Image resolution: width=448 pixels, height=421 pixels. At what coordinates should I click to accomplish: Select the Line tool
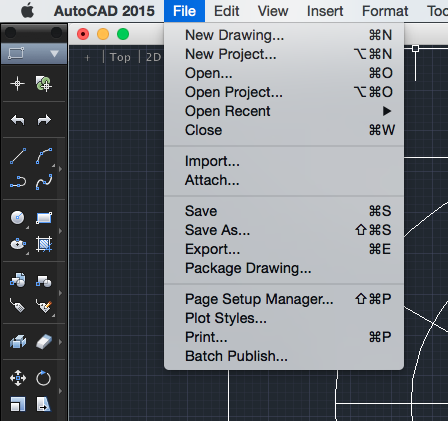coord(18,156)
